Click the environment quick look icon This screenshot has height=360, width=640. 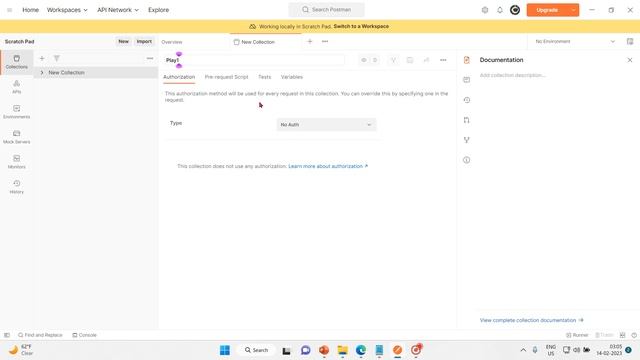tap(630, 41)
